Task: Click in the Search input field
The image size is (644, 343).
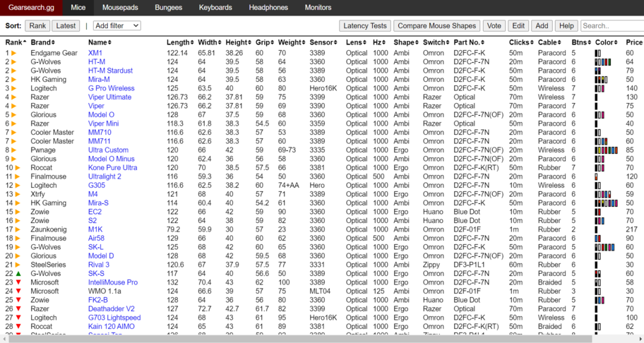Action: point(612,26)
